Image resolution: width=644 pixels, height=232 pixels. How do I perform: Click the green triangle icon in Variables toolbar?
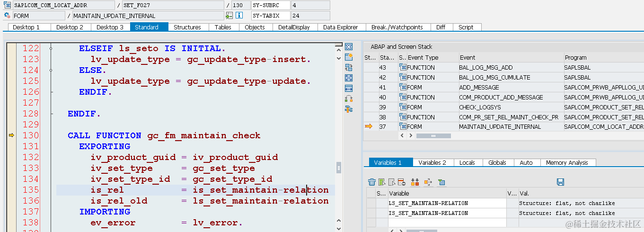[441, 182]
